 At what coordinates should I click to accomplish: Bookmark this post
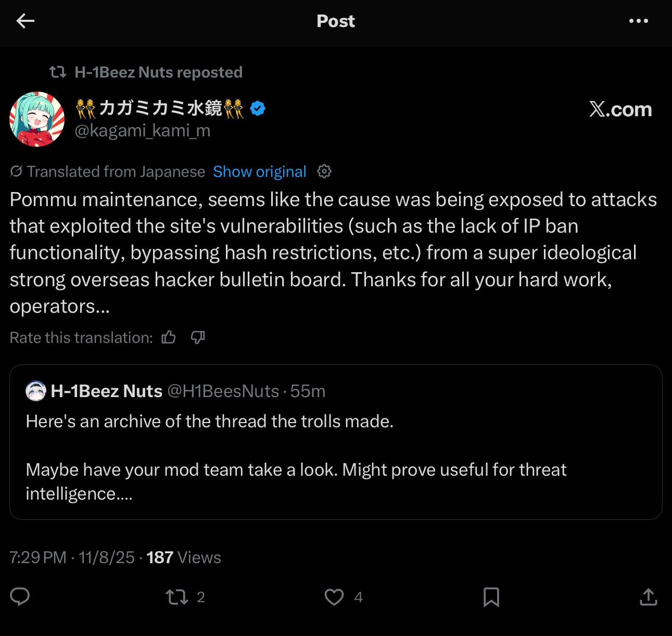click(x=491, y=596)
